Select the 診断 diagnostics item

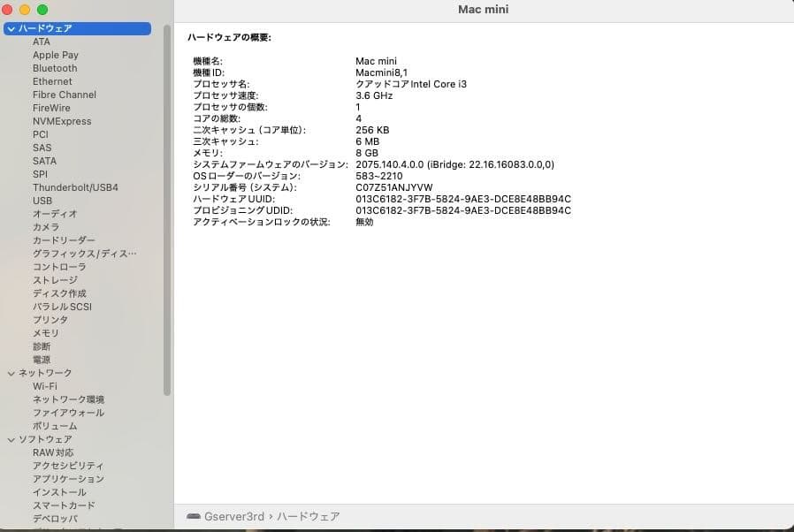coord(42,346)
